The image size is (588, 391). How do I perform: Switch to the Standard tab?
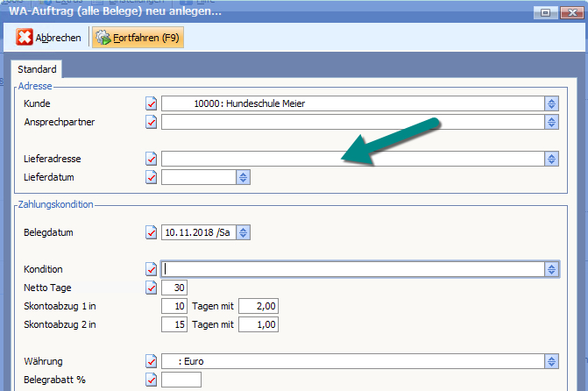click(x=37, y=69)
